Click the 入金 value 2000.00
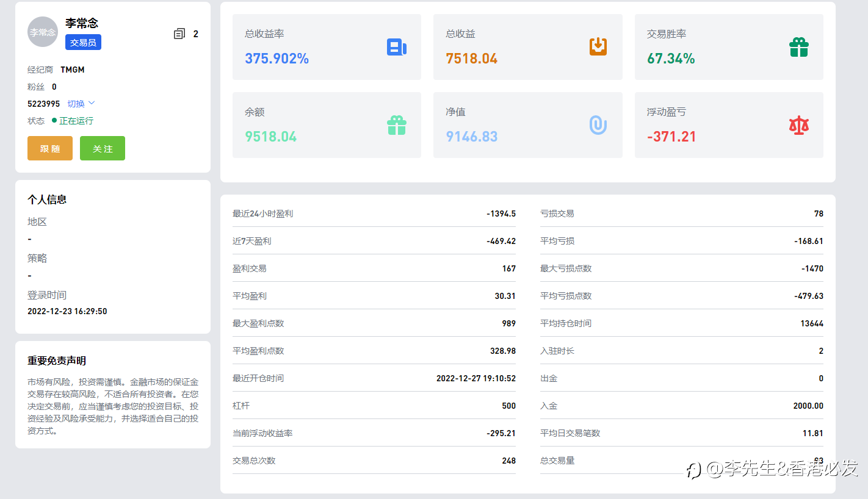Image resolution: width=868 pixels, height=499 pixels. click(808, 406)
